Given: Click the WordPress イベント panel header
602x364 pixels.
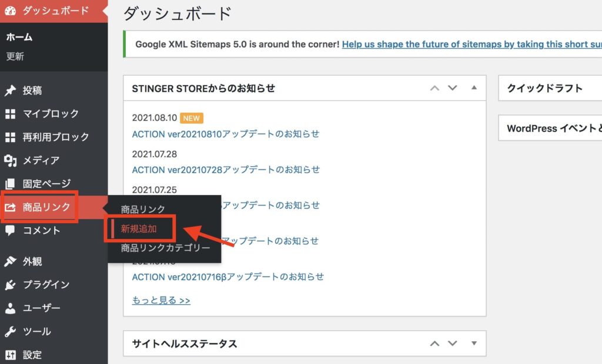Looking at the screenshot, I should tap(550, 128).
